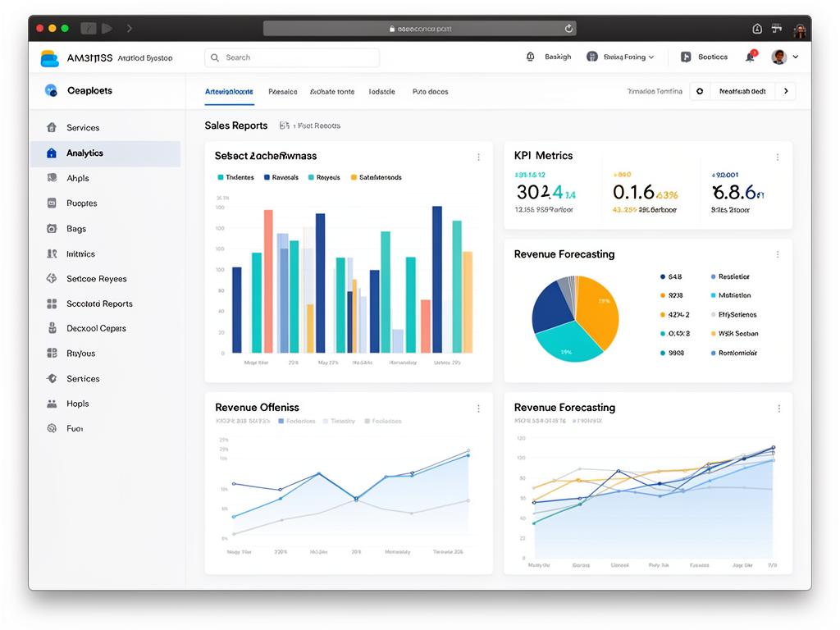Click the Fuoi icon at sidebar bottom
This screenshot has width=840, height=630.
(x=52, y=428)
